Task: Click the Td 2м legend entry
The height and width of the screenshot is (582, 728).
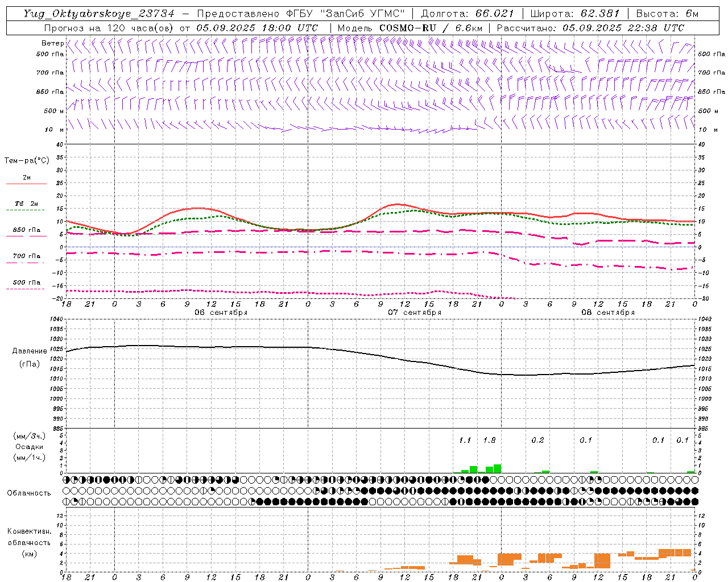Action: pyautogui.click(x=26, y=203)
